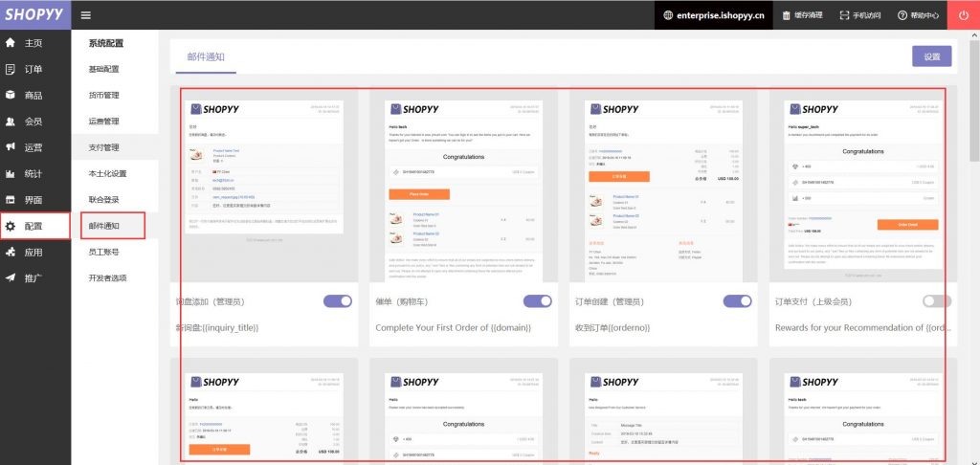Disable the 询盘添加（管理员） email toggle
Image resolution: width=980 pixels, height=465 pixels.
pos(338,301)
